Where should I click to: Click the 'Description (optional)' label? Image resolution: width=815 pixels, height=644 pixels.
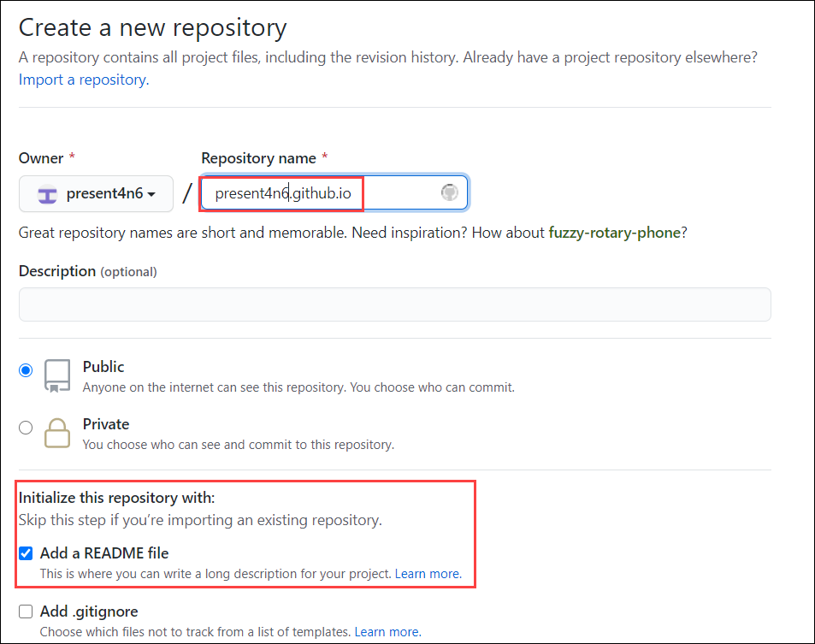(x=88, y=271)
